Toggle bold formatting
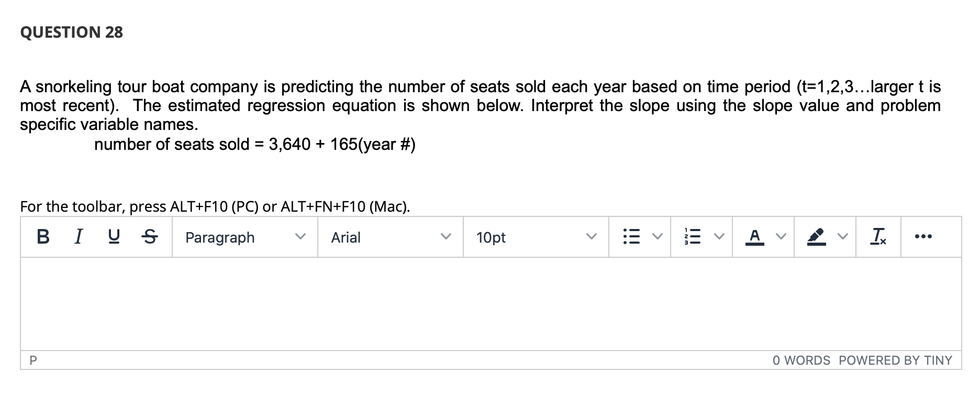 click(x=44, y=237)
